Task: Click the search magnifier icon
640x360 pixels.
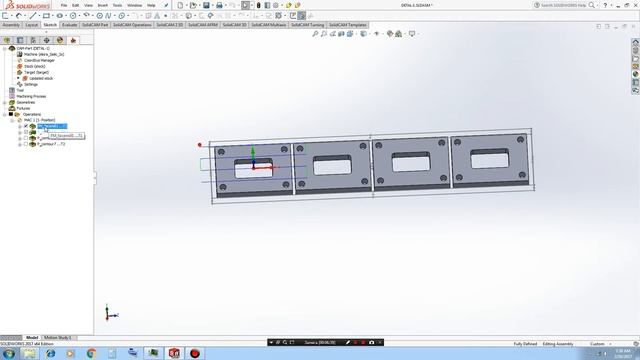Action: 591,5
